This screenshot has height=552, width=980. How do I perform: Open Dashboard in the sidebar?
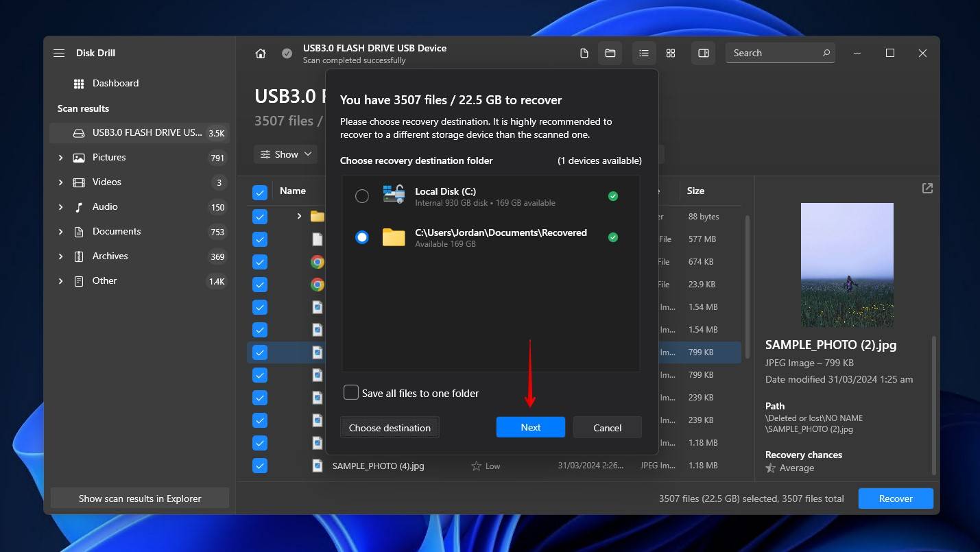(139, 84)
